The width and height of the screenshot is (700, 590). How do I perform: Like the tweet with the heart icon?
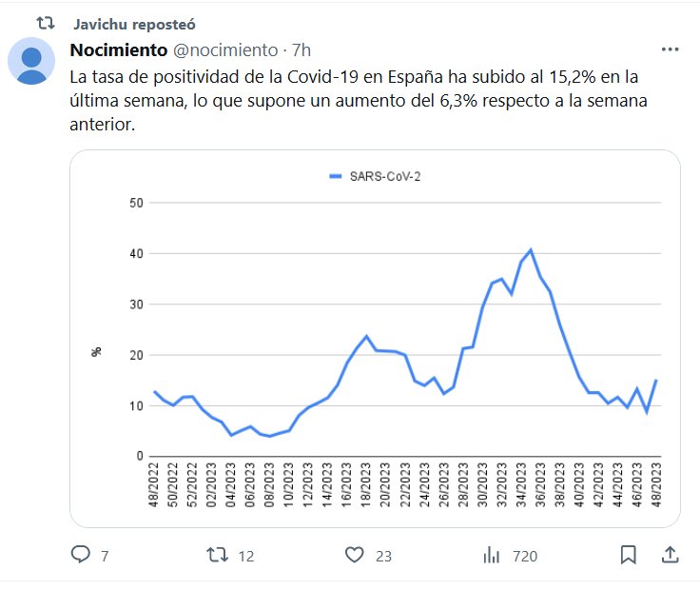pyautogui.click(x=355, y=555)
